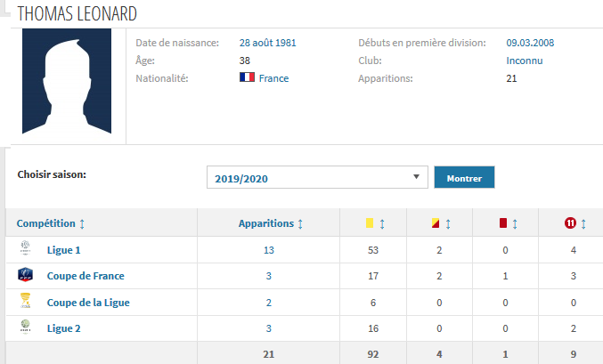Screen dimensions: 603x364
Task: Open the Coupe de France link
Action: 86,276
